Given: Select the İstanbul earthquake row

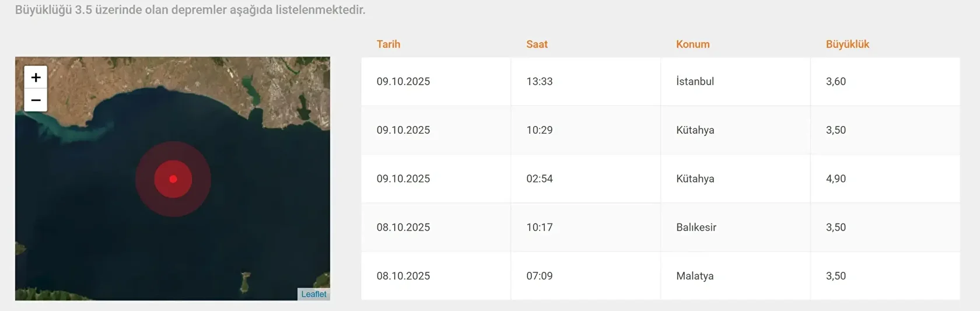Looking at the screenshot, I should 695,82.
